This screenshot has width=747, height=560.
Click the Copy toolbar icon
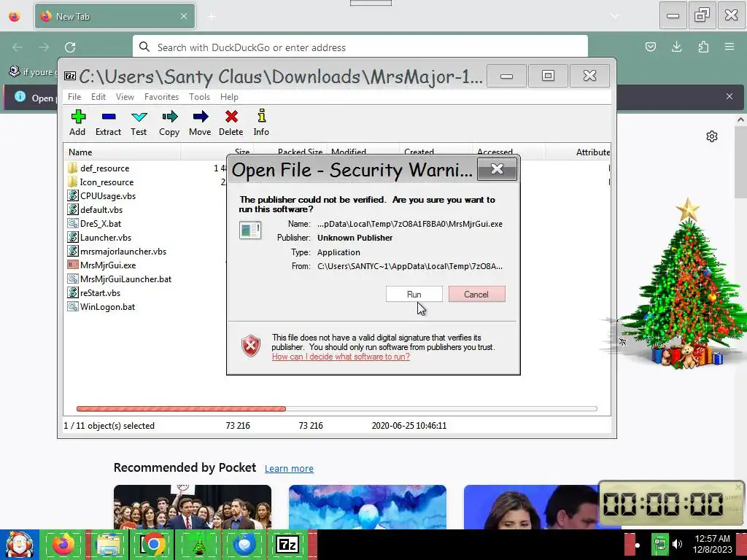click(x=169, y=122)
